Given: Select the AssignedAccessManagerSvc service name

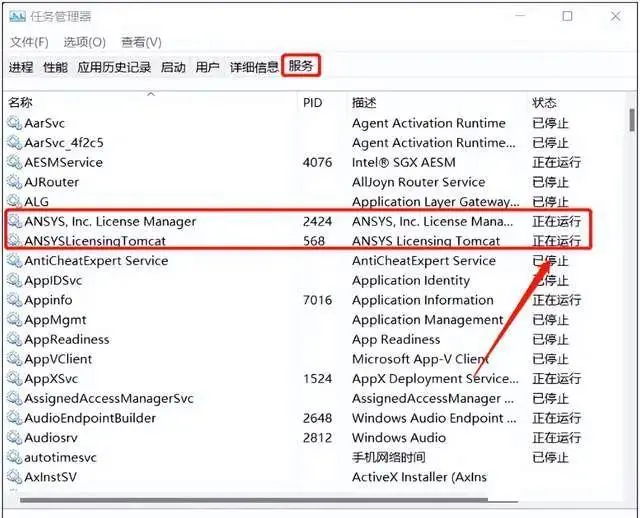Looking at the screenshot, I should point(109,398).
